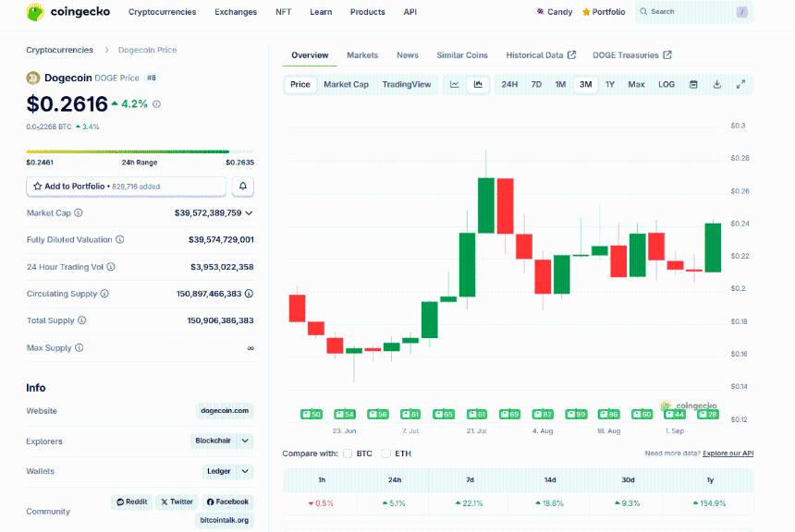Open DOGE Treasuries external link
This screenshot has width=795, height=532.
(631, 55)
